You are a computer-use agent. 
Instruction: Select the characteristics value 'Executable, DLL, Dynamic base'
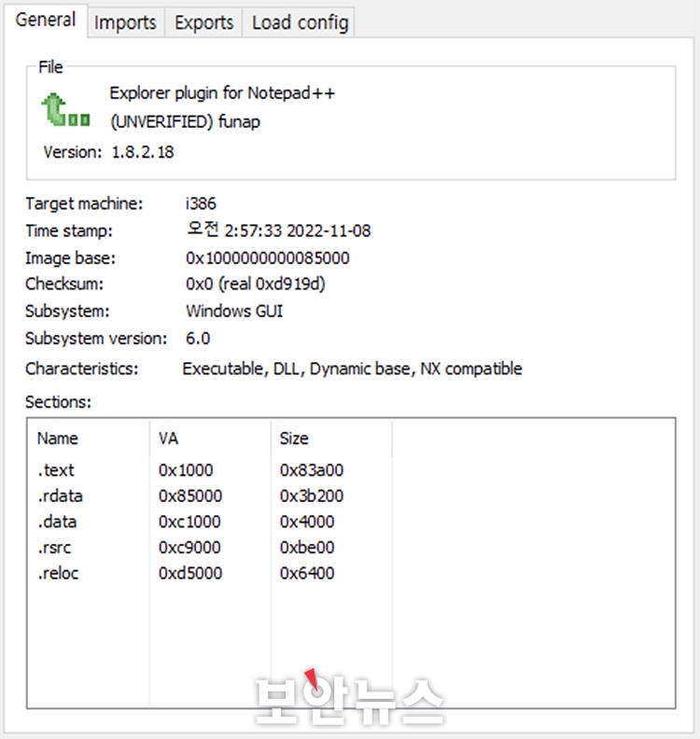pyautogui.click(x=296, y=369)
